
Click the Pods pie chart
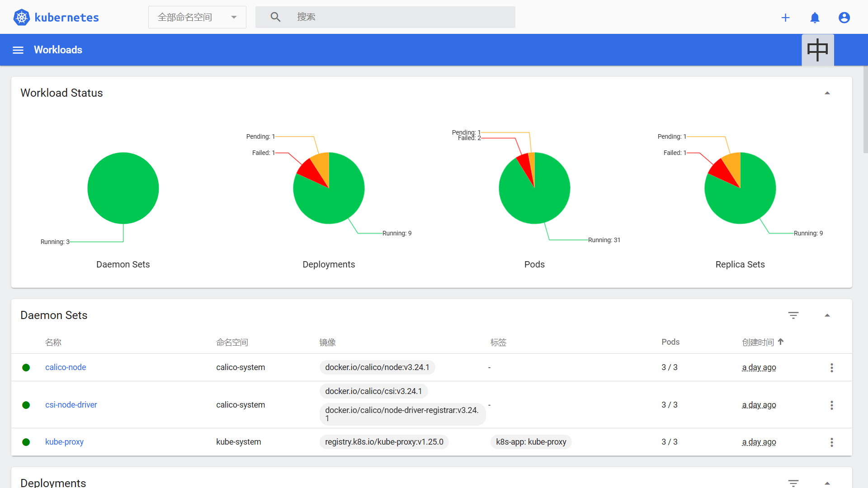pyautogui.click(x=534, y=188)
